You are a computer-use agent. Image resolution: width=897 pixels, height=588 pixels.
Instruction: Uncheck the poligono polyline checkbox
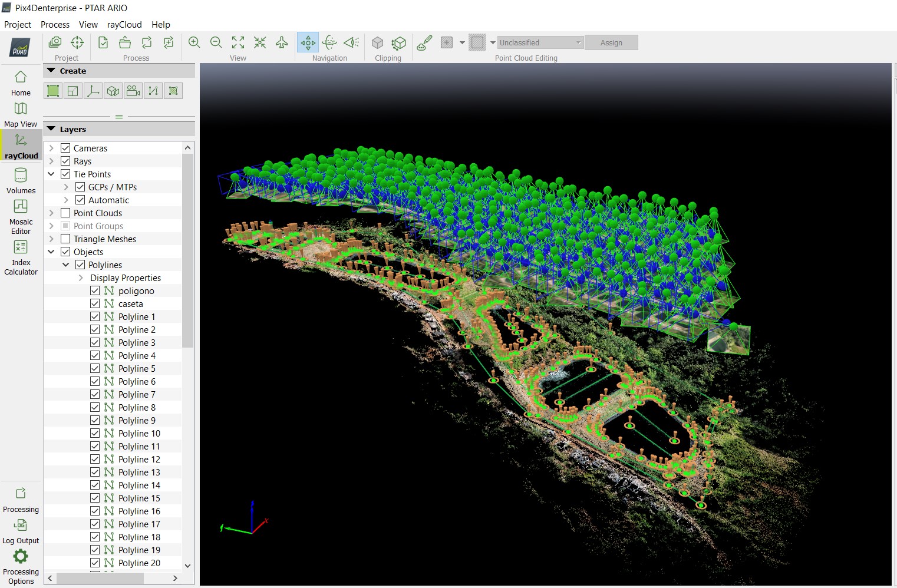[95, 290]
